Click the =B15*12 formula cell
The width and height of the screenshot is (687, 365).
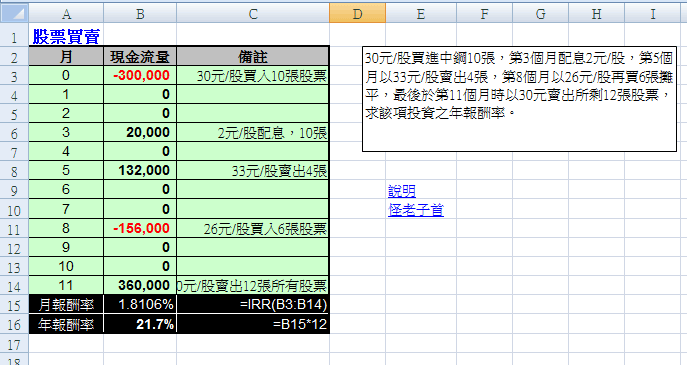[x=253, y=324]
